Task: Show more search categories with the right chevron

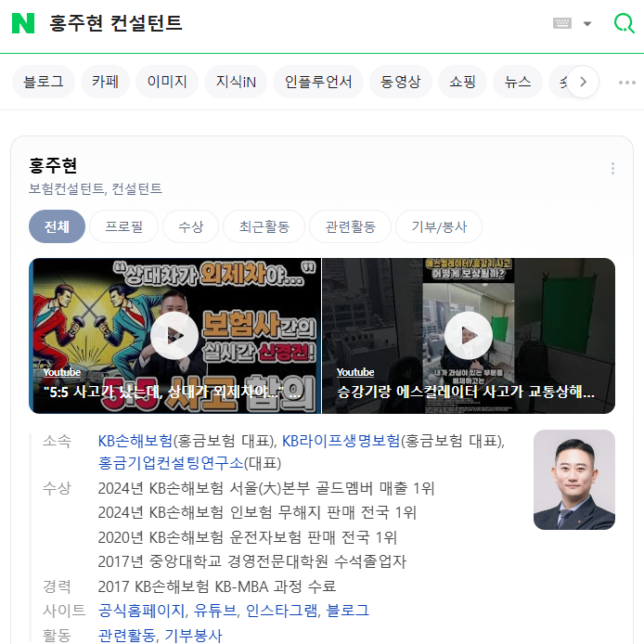Action: (x=583, y=82)
